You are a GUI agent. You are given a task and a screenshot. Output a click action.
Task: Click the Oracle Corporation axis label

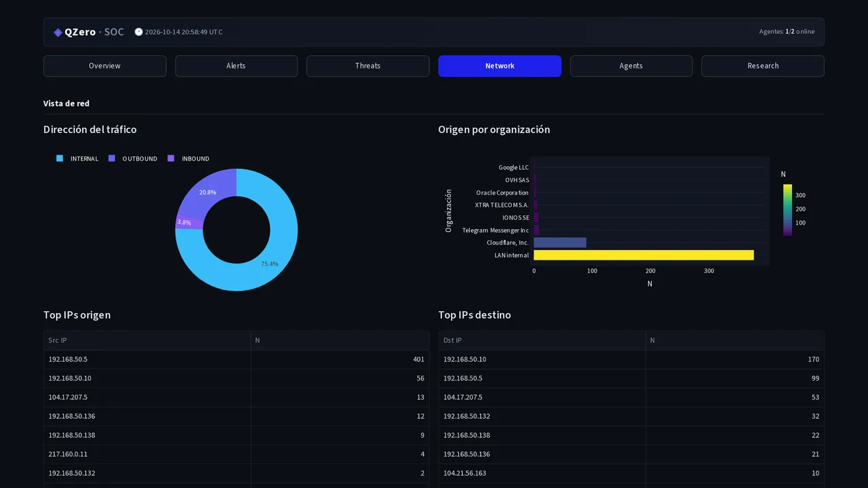(502, 192)
